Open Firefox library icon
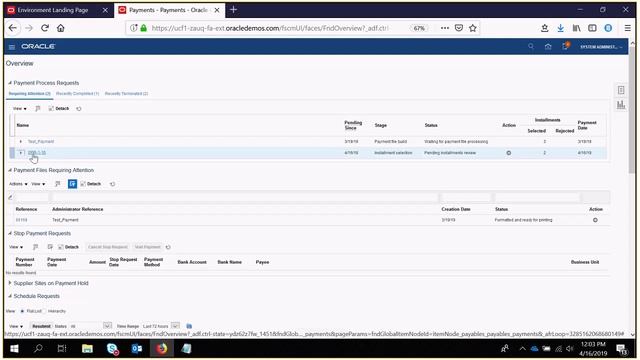640x360 pixels. point(576,28)
